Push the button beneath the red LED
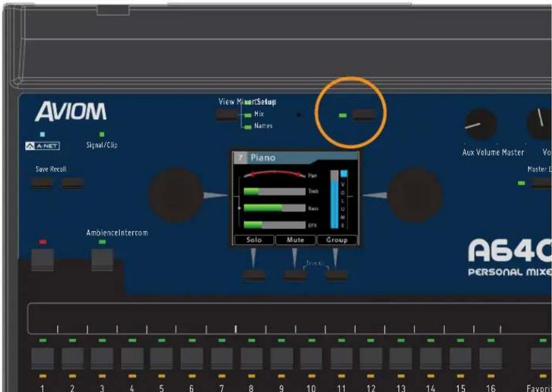 pyautogui.click(x=43, y=260)
